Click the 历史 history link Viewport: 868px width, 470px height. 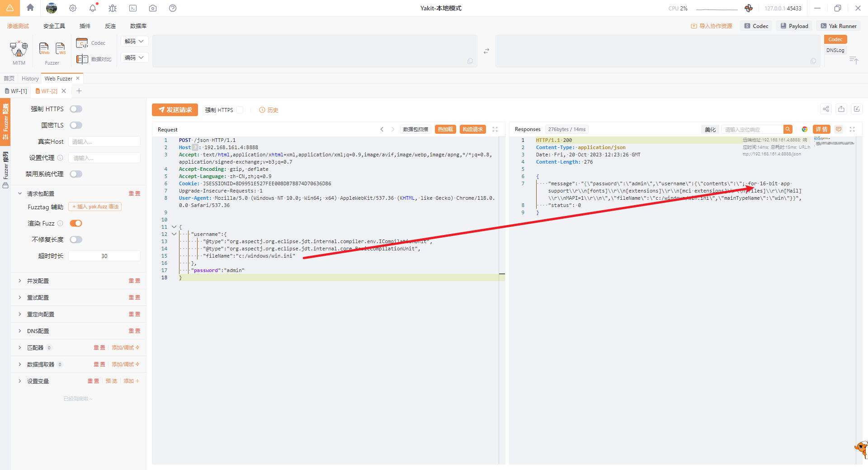click(x=269, y=110)
